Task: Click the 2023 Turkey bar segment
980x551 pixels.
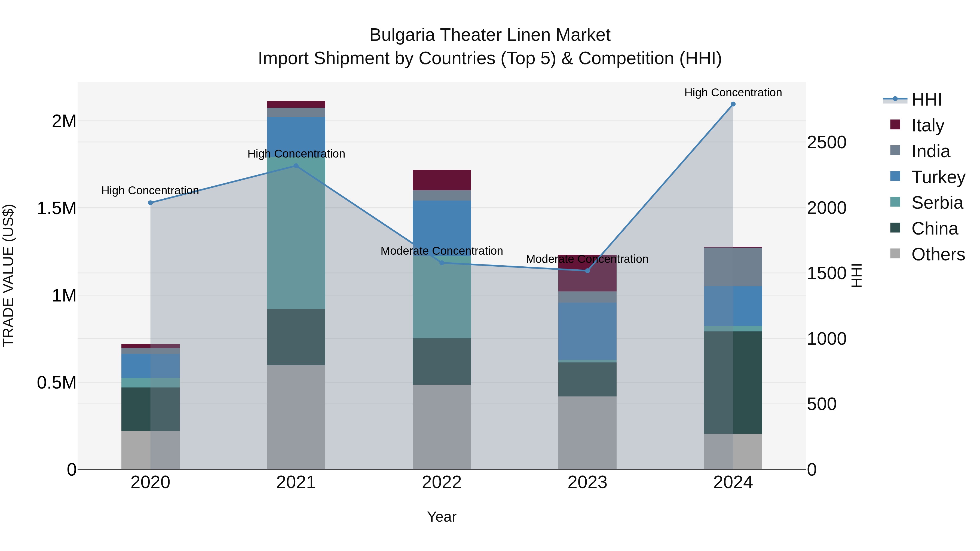Action: [587, 331]
